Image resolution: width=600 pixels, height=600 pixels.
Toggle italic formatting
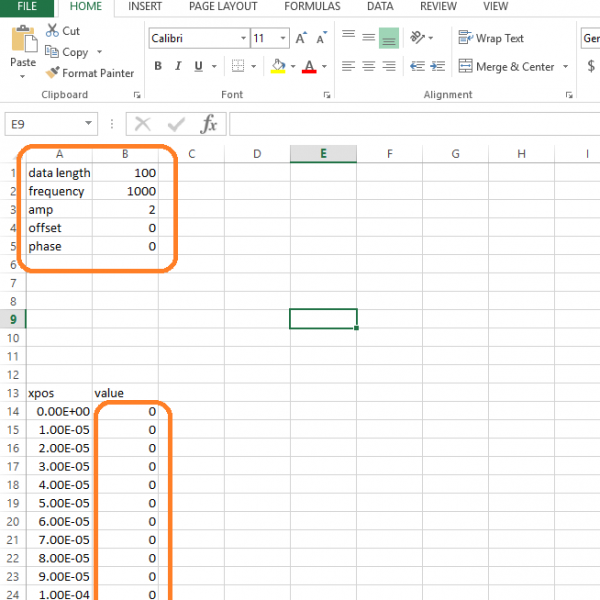[x=179, y=67]
